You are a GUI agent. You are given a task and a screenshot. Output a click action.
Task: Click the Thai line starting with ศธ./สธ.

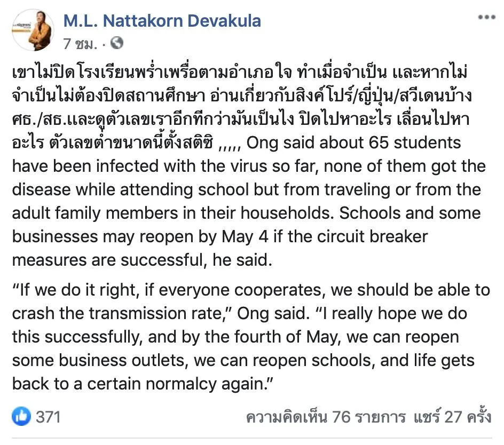click(241, 119)
